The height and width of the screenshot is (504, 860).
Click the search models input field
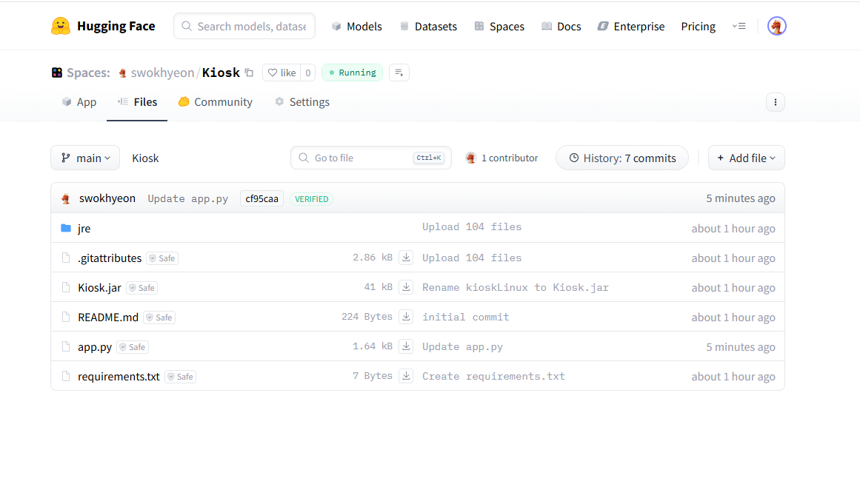point(244,27)
